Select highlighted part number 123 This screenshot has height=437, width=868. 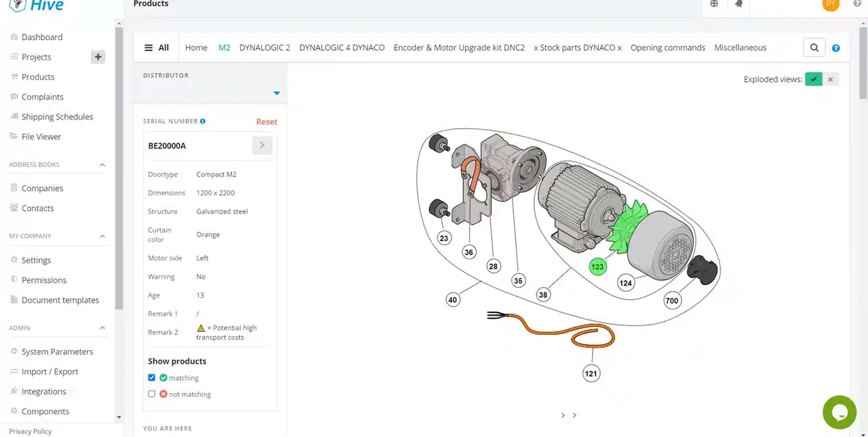[597, 267]
